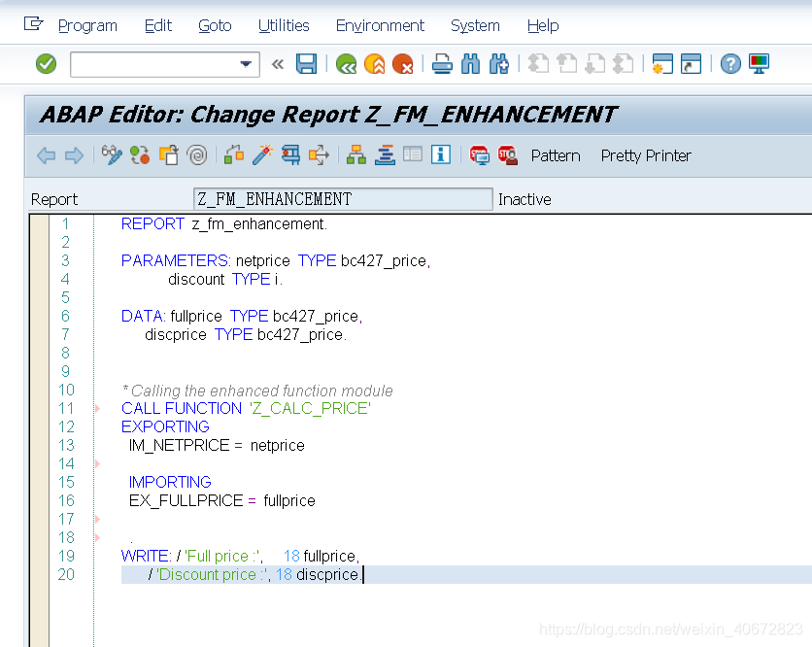Go to previous page icon
Screen dimensions: 812x647
(567, 64)
